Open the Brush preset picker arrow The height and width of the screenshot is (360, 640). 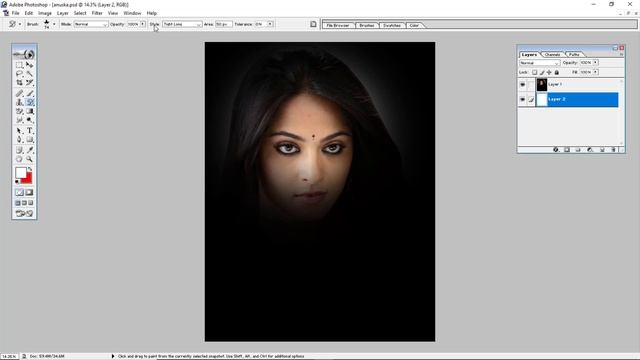[54, 24]
